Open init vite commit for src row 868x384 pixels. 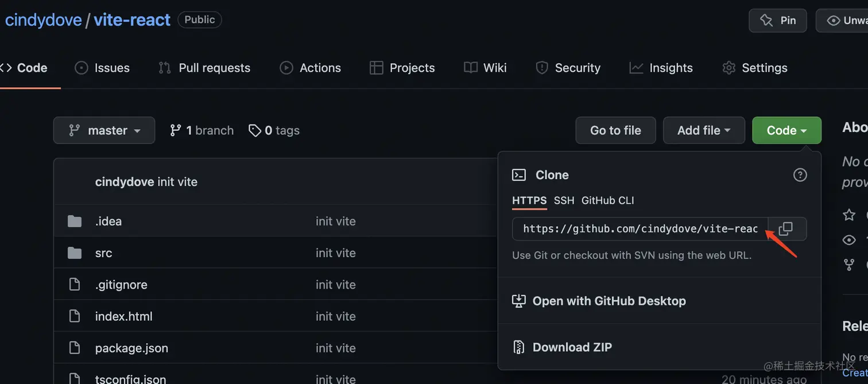336,253
